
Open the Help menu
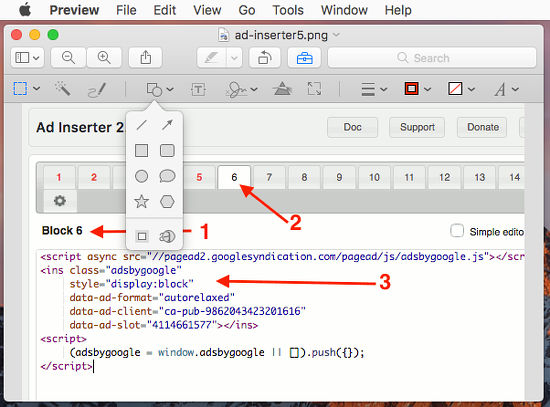pyautogui.click(x=398, y=10)
